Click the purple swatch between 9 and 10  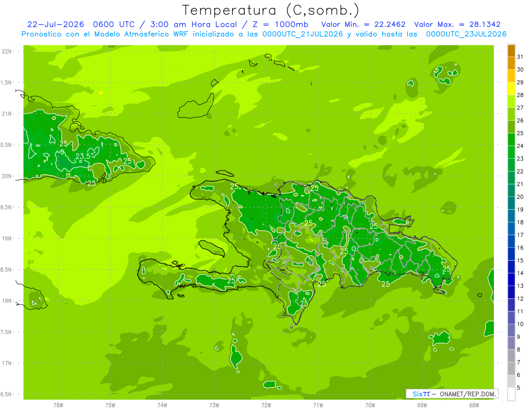[511, 330]
